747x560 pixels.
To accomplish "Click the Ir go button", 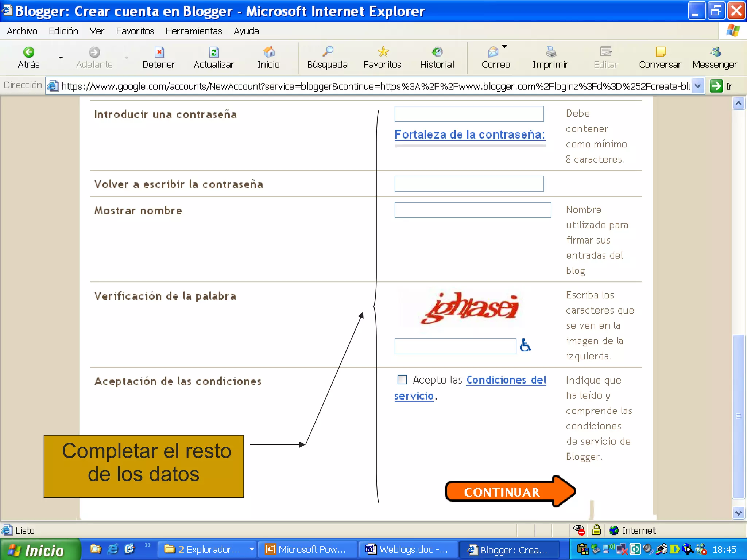I will pyautogui.click(x=721, y=86).
